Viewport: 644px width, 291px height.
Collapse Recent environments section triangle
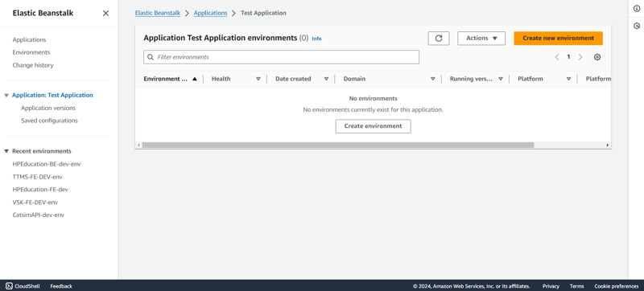pyautogui.click(x=6, y=151)
